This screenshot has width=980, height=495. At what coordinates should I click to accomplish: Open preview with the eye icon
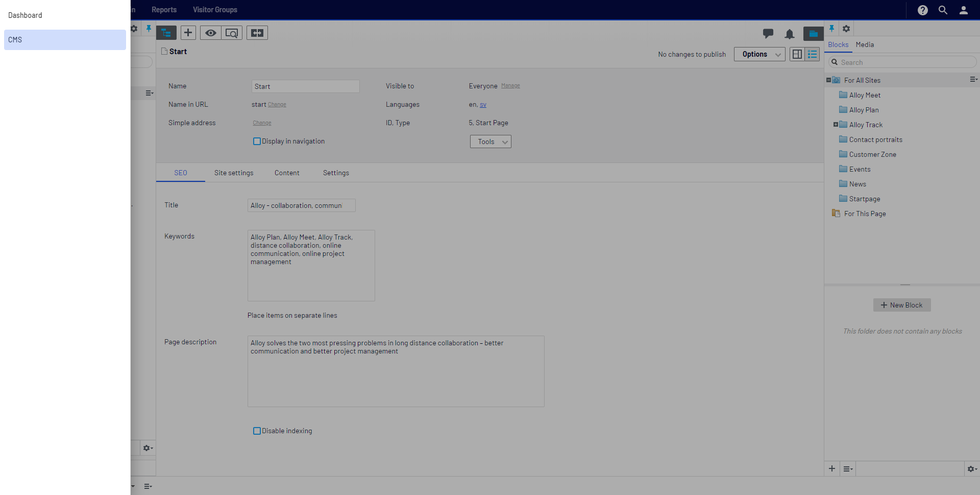[x=210, y=33]
